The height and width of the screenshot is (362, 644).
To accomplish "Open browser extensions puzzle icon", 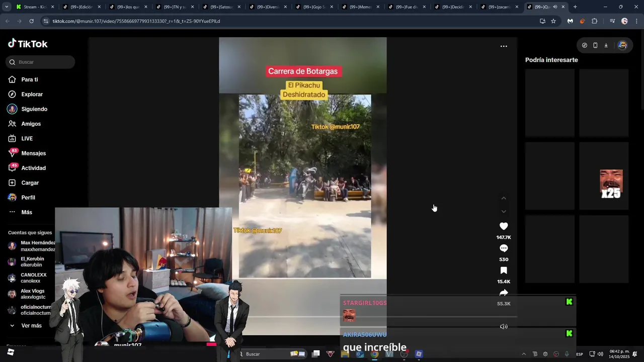I will click(x=594, y=21).
